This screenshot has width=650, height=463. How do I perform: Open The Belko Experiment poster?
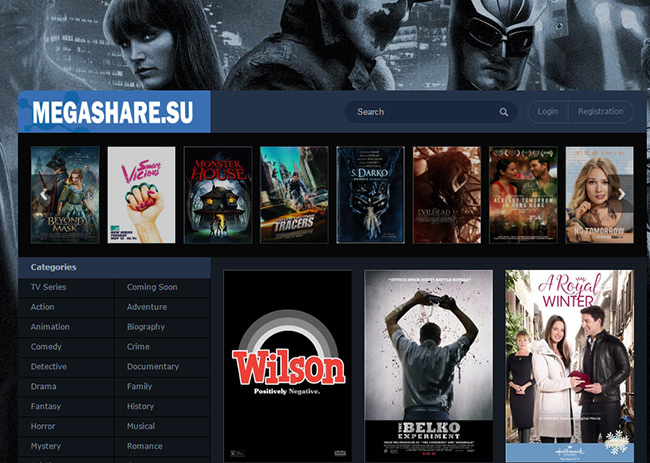click(429, 366)
